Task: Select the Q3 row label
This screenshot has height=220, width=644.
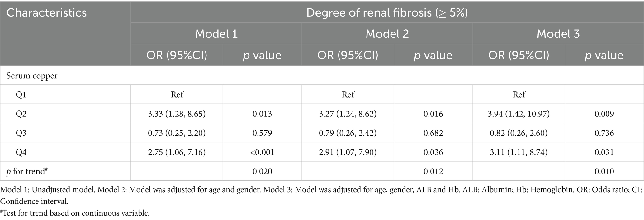Action: point(21,133)
